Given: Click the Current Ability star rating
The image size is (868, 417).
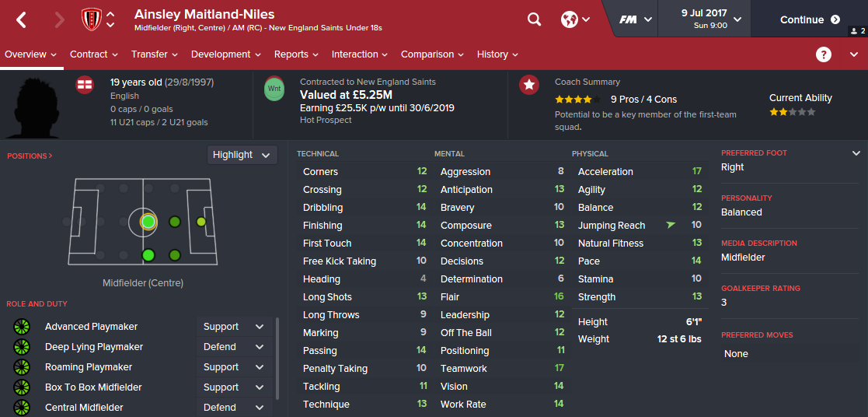Looking at the screenshot, I should pos(793,112).
